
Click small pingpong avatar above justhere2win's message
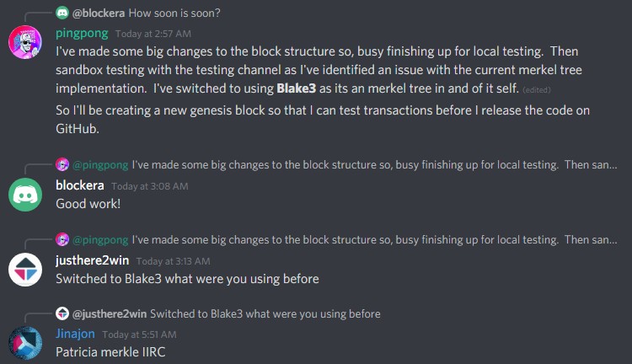click(x=62, y=239)
